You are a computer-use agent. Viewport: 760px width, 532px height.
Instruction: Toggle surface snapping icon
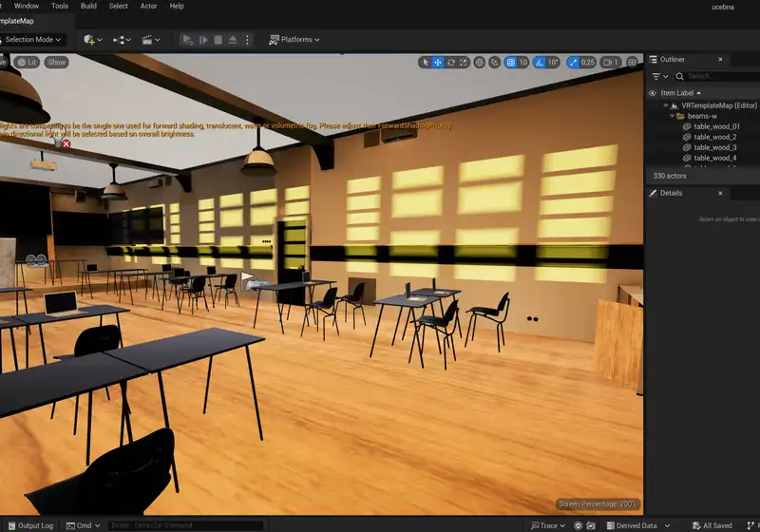[494, 63]
